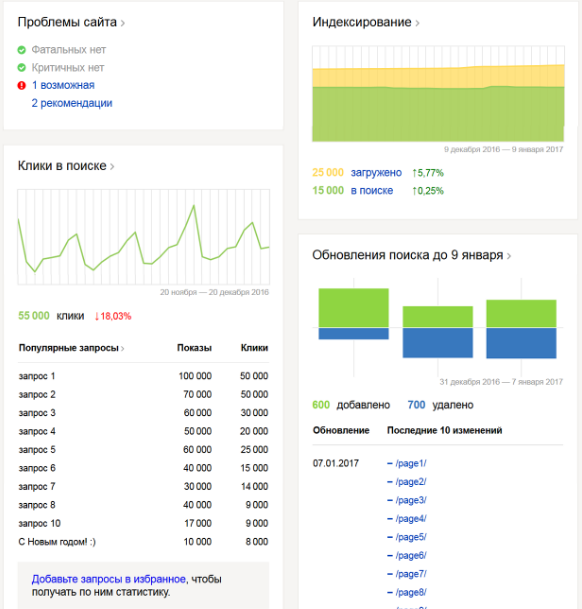Open the '1 возможная' problem link
582x609 pixels.
[63, 85]
